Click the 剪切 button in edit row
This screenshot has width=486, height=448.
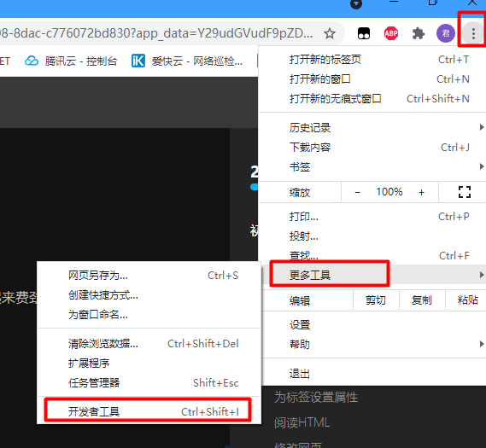376,300
